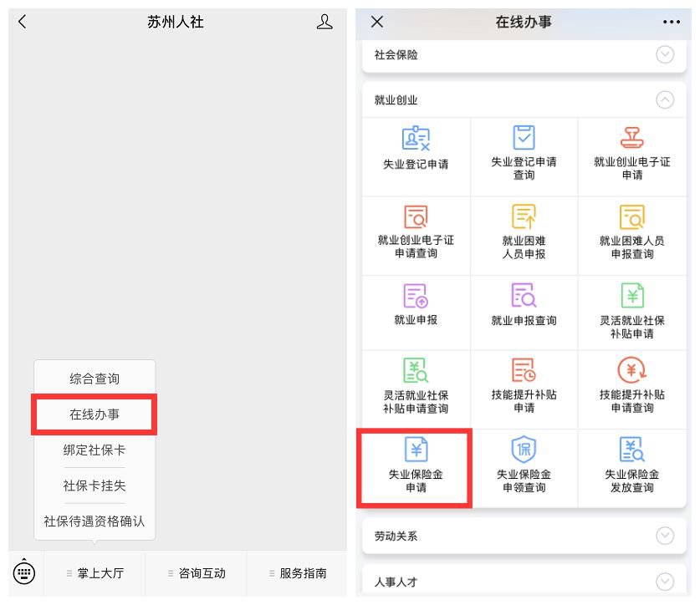Select 在线办事 from popup menu

(94, 414)
